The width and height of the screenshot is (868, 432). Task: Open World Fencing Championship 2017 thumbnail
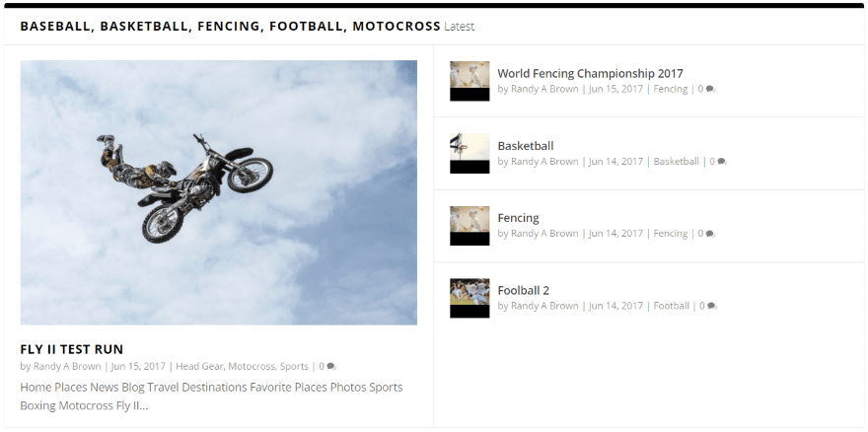[x=470, y=81]
